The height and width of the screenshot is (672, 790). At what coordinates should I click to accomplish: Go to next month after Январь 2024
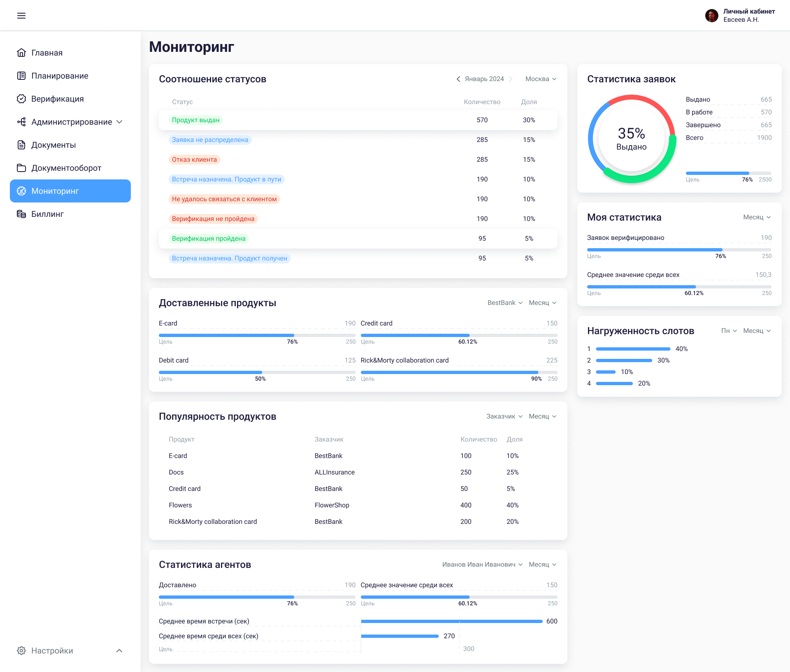click(x=511, y=79)
